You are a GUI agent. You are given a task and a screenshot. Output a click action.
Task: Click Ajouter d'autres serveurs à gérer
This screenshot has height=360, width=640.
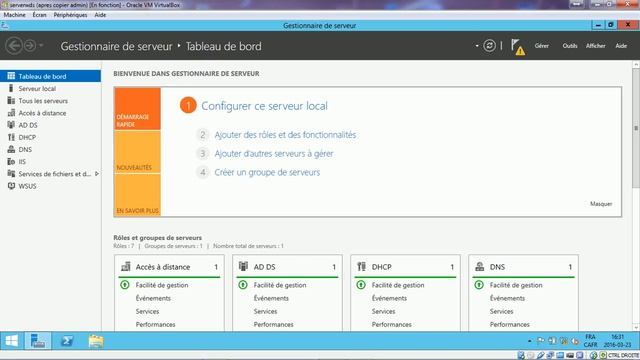(274, 153)
